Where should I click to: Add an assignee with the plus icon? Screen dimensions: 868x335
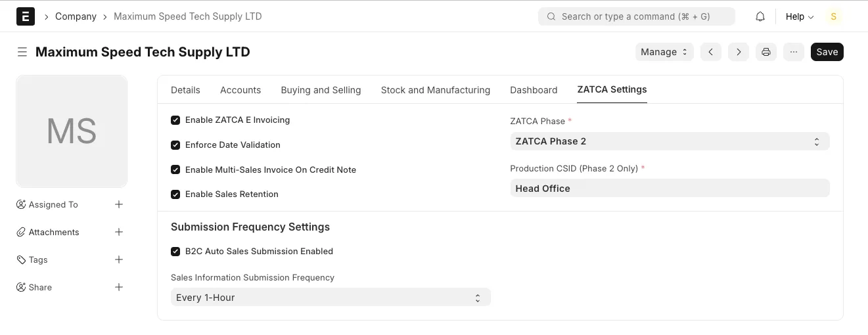(x=119, y=204)
